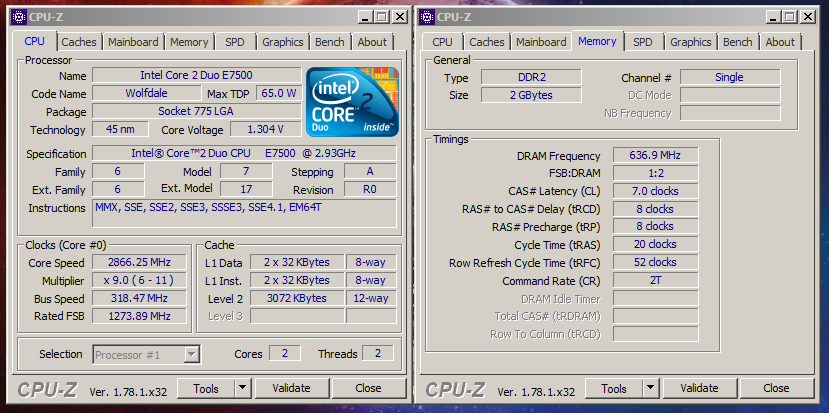Click the R0 revision value

[x=370, y=189]
